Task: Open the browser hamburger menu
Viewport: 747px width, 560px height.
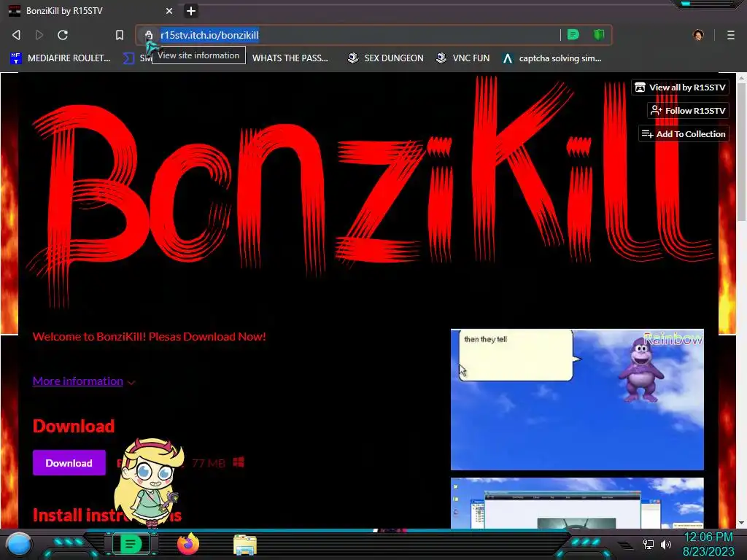Action: tap(731, 35)
